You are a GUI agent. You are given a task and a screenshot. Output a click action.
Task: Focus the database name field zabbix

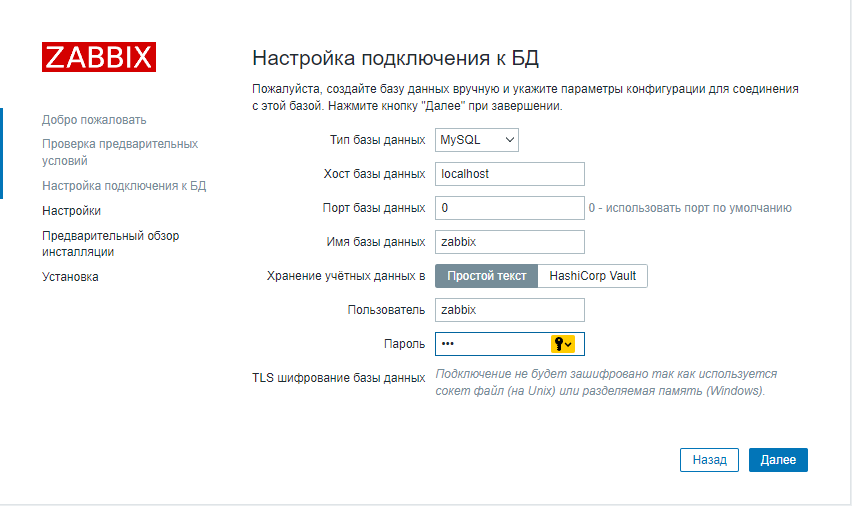point(510,242)
